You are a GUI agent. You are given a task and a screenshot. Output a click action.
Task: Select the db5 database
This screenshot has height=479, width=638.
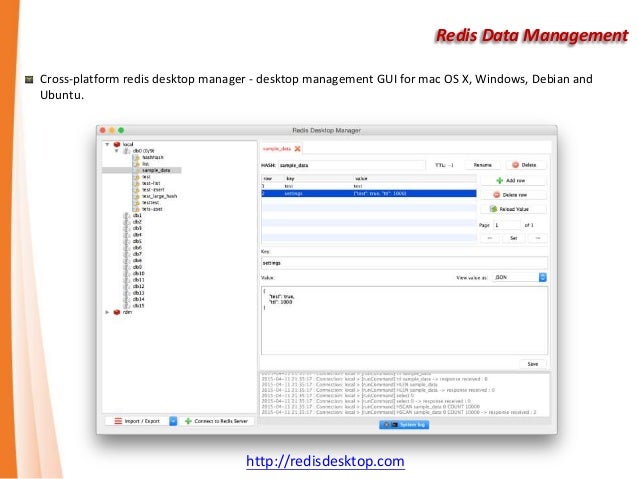[x=137, y=241]
